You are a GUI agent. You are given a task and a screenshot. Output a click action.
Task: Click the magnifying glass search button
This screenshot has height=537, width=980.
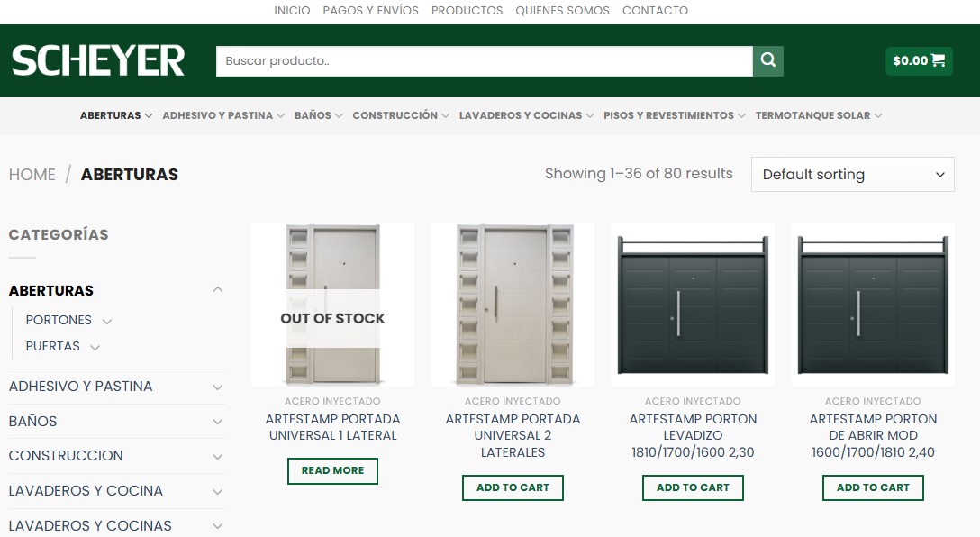tap(767, 61)
